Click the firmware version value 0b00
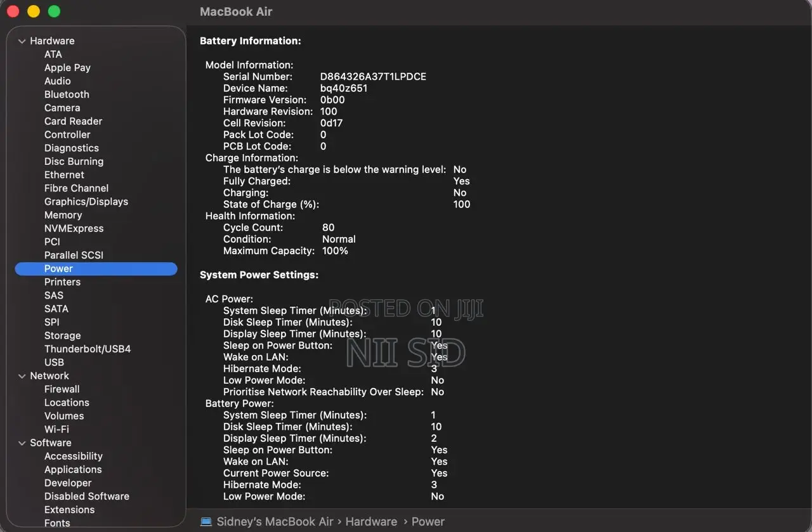Image resolution: width=812 pixels, height=532 pixels. point(332,100)
